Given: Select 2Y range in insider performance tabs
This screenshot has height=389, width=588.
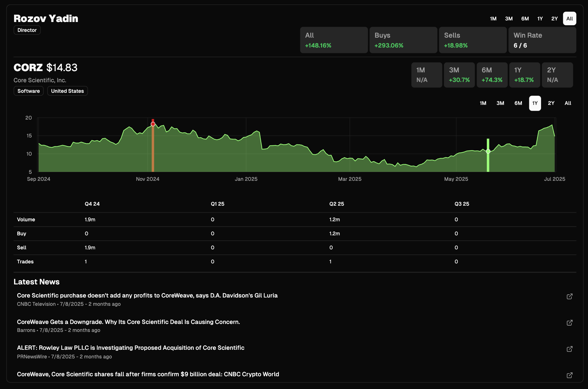Looking at the screenshot, I should [554, 18].
